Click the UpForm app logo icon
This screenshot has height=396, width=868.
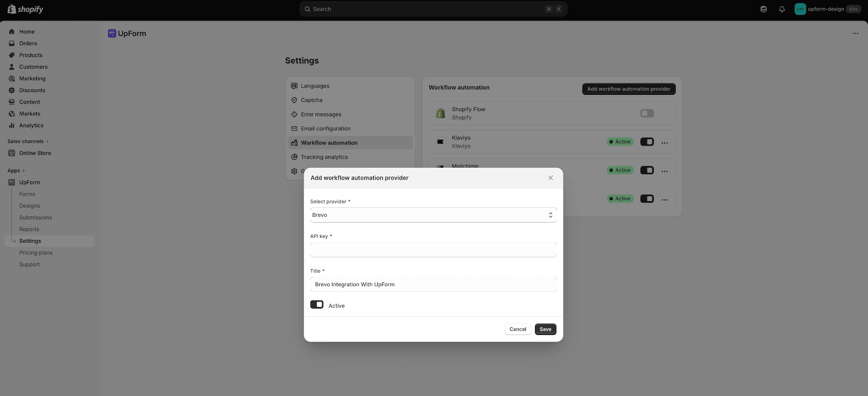coord(112,33)
